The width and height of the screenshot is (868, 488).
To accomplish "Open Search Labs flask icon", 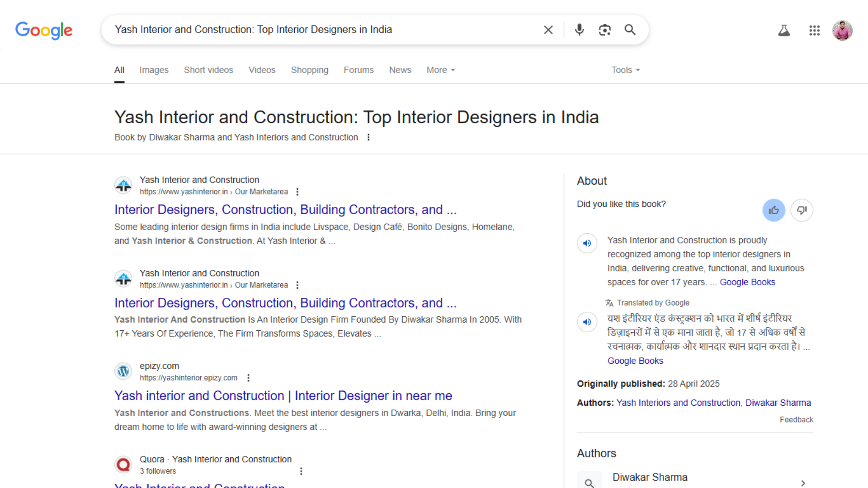I will pos(784,30).
